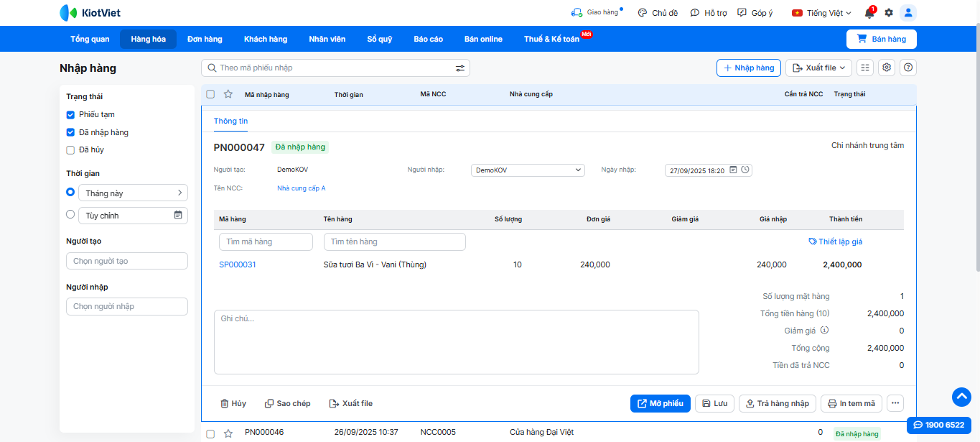
Task: Open calendar icon in Ngày nhập
Action: tap(733, 170)
